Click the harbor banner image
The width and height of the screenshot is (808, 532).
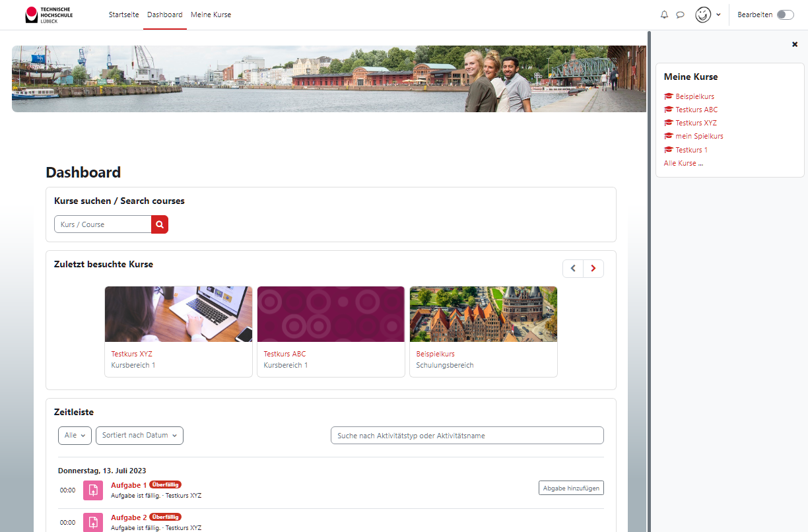pos(329,79)
